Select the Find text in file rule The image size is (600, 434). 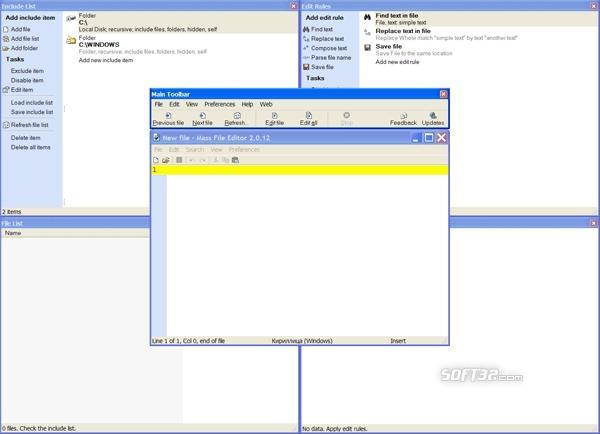click(x=478, y=19)
